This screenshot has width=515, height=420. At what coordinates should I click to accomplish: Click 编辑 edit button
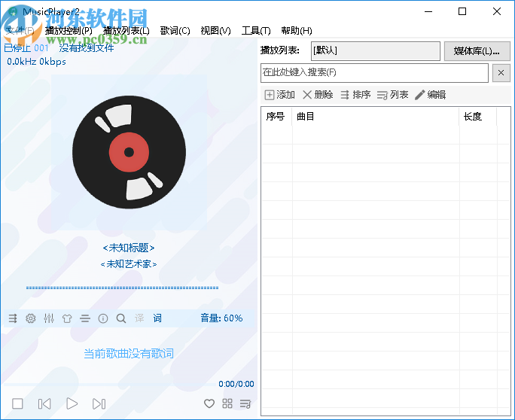click(x=430, y=95)
